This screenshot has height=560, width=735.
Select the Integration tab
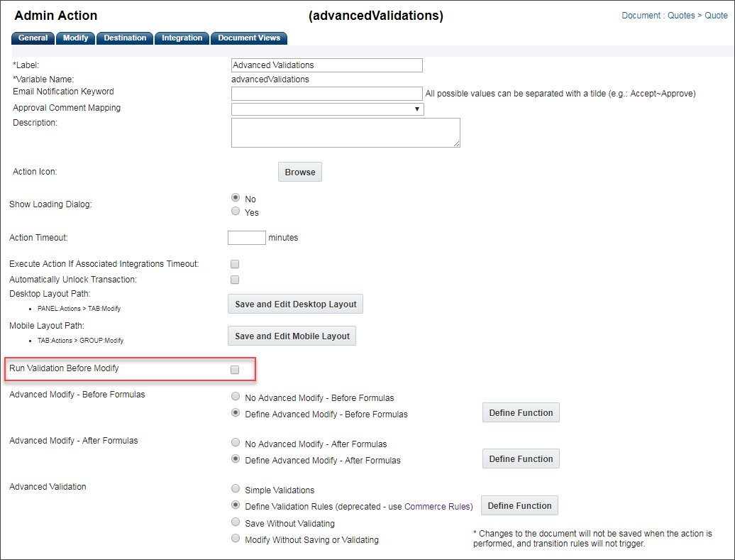pos(182,38)
